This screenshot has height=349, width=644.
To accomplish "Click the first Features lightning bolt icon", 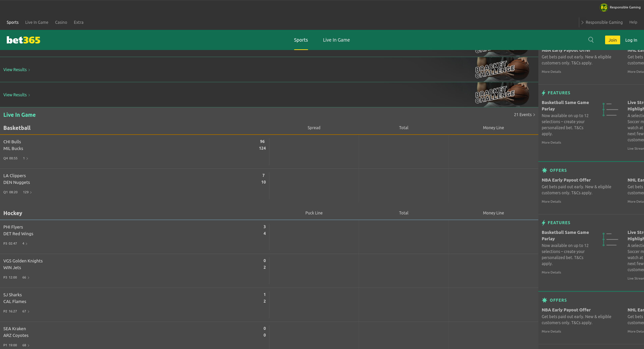I will point(543,93).
